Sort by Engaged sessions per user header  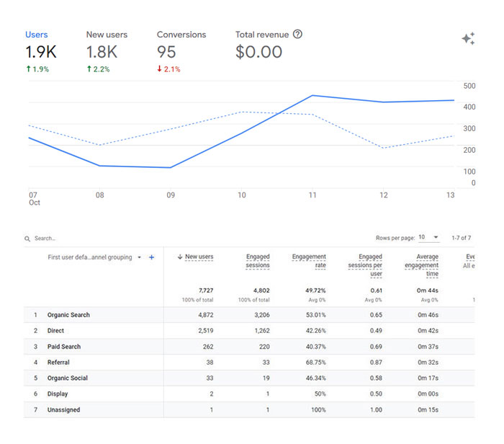[x=365, y=265]
